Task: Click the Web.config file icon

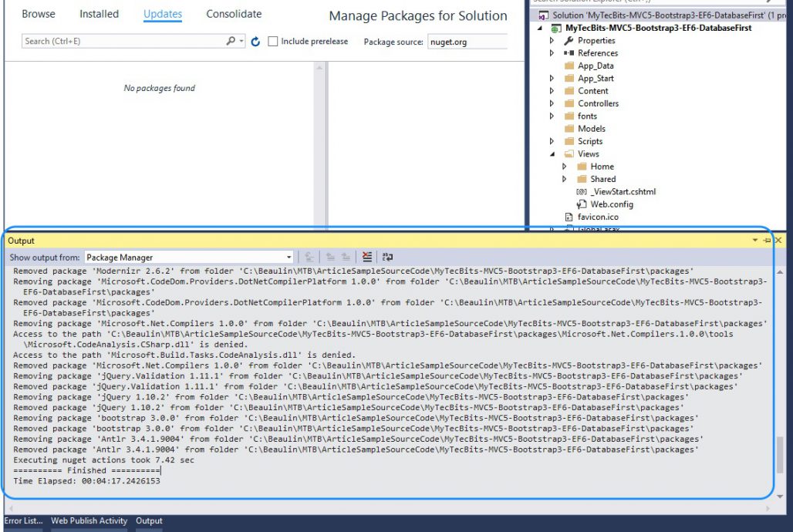Action: click(582, 204)
